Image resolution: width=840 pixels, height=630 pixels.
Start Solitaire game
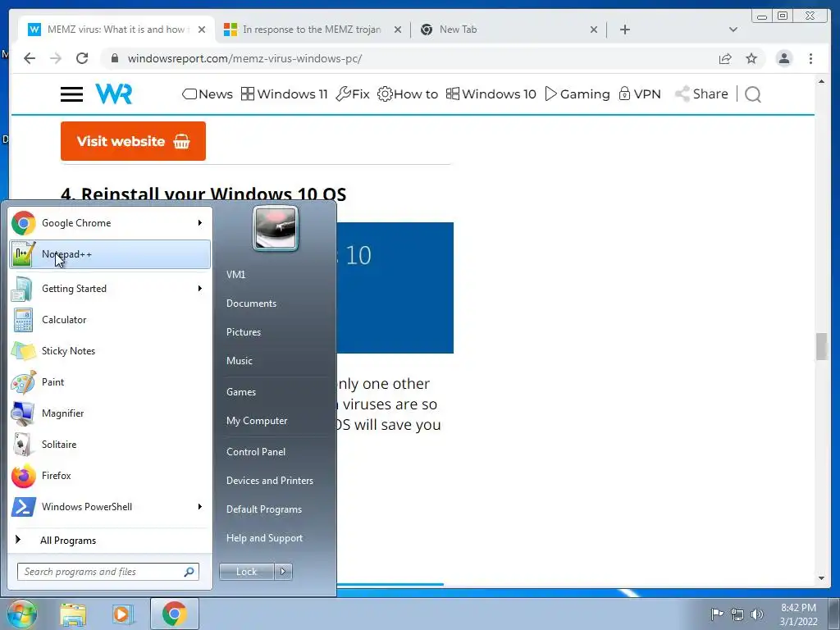pyautogui.click(x=110, y=444)
